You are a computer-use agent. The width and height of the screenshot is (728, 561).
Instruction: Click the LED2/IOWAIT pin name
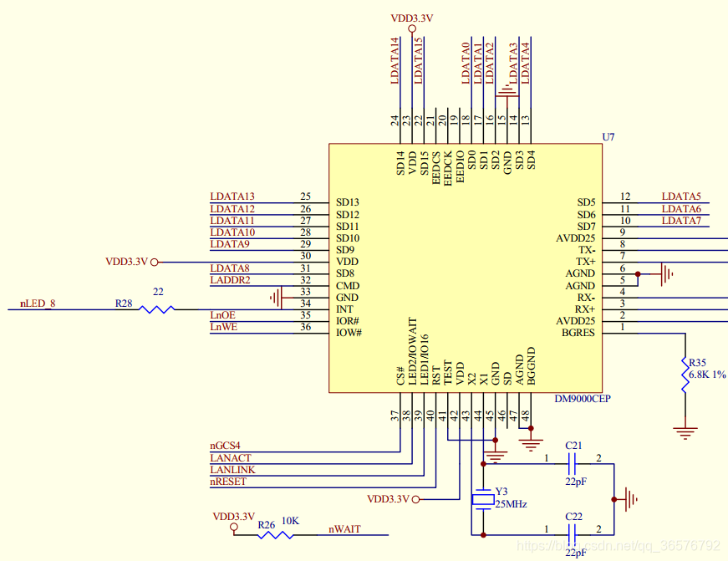point(412,351)
